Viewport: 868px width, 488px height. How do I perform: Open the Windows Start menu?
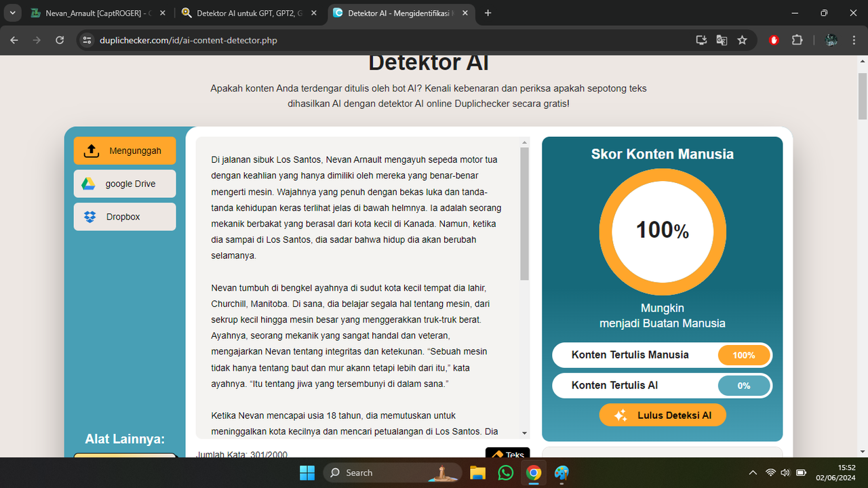click(x=307, y=472)
